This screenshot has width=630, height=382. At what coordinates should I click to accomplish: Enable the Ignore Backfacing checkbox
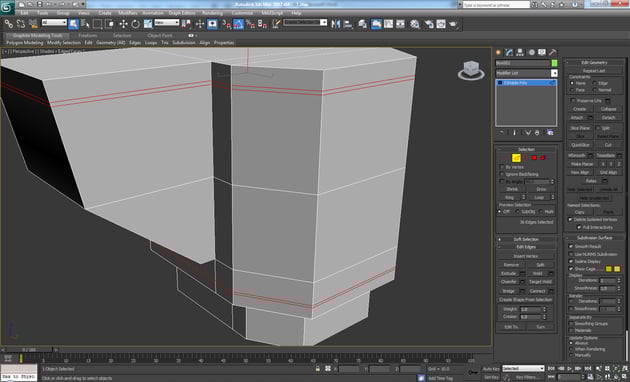pos(502,174)
